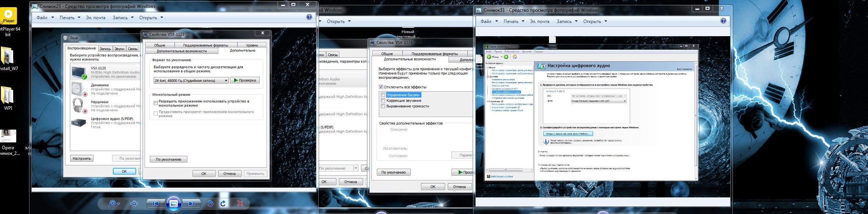The width and height of the screenshot is (868, 214).
Task: Tick Предоставить приоритет приложениям монопольного режима checkbox
Action: [x=156, y=113]
